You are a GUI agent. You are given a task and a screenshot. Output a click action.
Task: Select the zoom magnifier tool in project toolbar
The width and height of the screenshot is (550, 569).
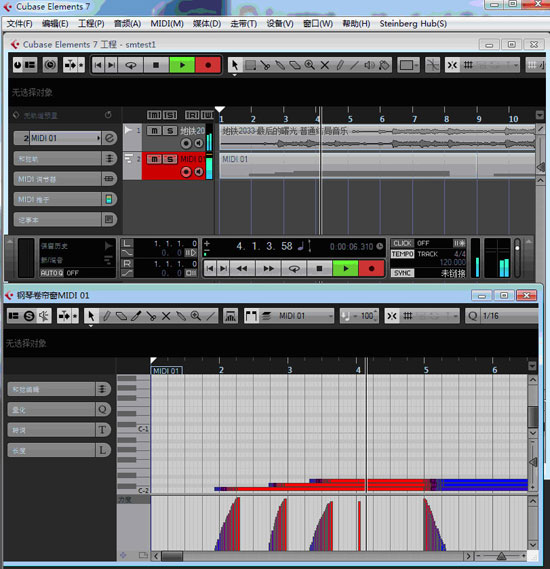pyautogui.click(x=309, y=65)
